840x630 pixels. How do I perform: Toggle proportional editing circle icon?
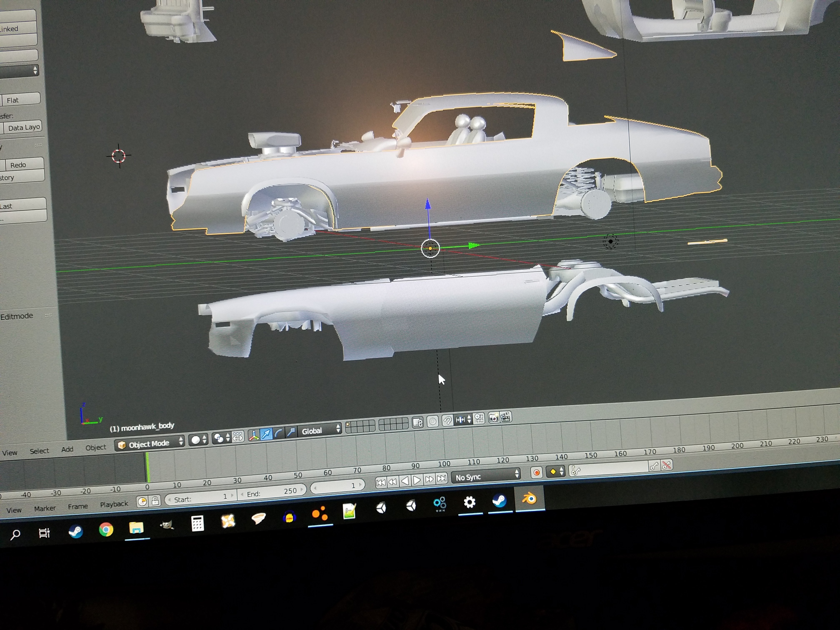tap(432, 421)
